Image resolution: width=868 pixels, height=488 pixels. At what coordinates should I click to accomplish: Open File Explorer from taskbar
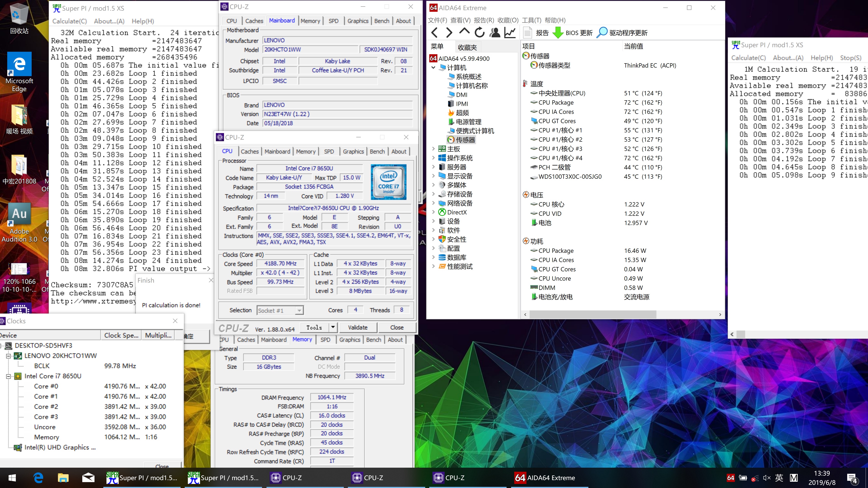[x=63, y=478]
